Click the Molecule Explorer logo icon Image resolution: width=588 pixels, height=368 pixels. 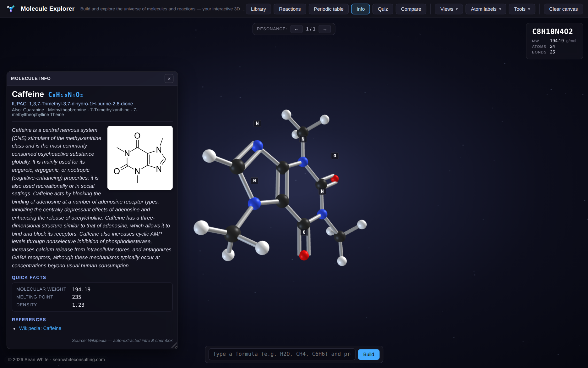11,9
